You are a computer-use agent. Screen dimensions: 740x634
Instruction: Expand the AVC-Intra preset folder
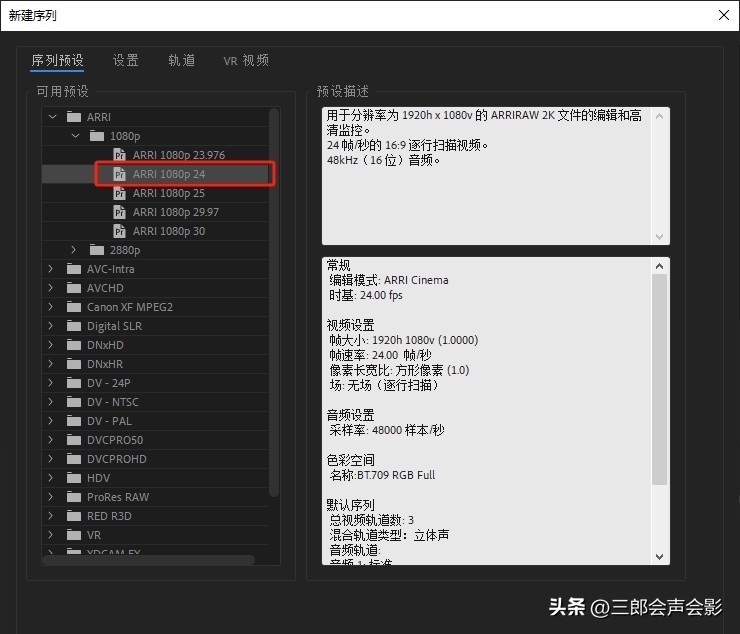[x=50, y=269]
